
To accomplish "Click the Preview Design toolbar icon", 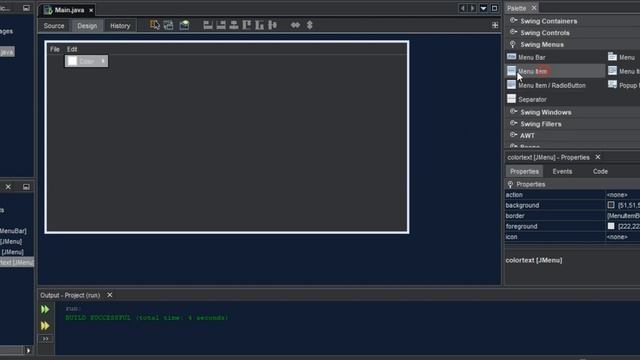I will point(184,25).
